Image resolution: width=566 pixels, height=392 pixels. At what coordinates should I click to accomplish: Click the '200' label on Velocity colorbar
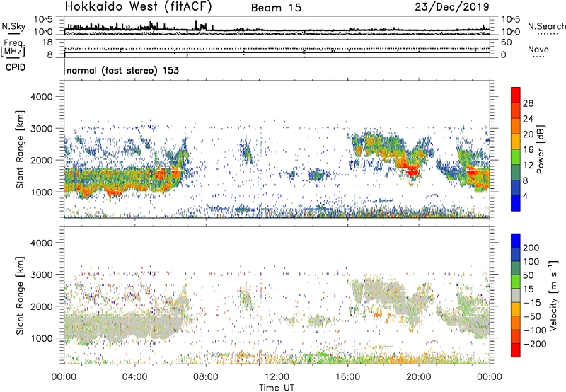[531, 248]
